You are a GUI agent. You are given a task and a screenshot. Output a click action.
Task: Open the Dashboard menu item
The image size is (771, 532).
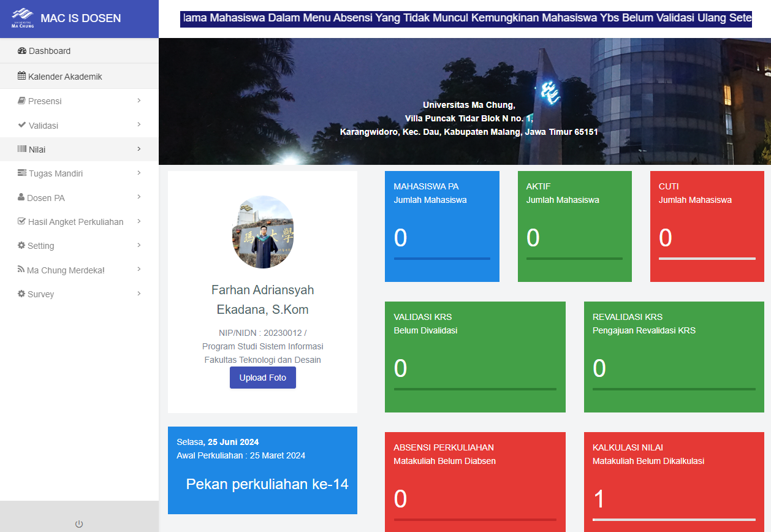pyautogui.click(x=79, y=51)
